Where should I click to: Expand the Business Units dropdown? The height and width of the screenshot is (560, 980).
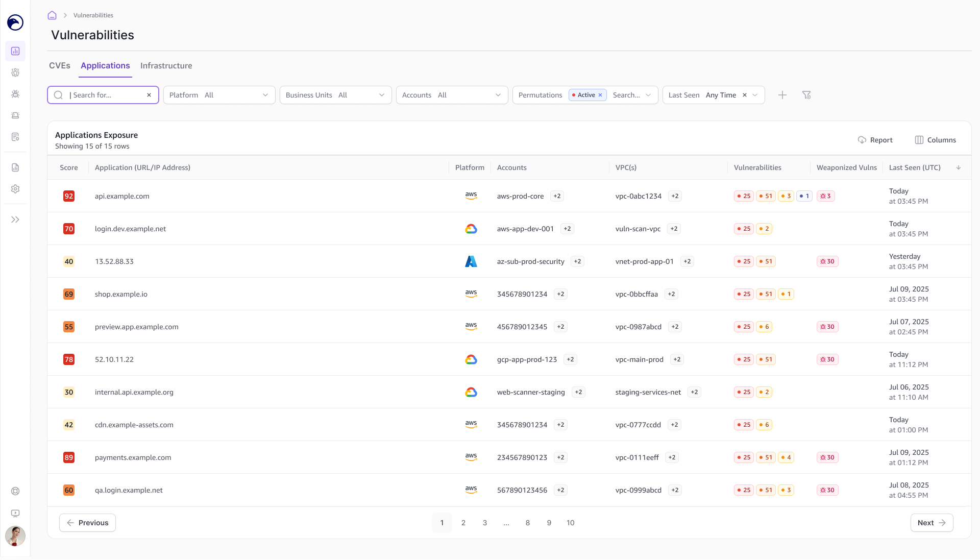[x=336, y=95]
